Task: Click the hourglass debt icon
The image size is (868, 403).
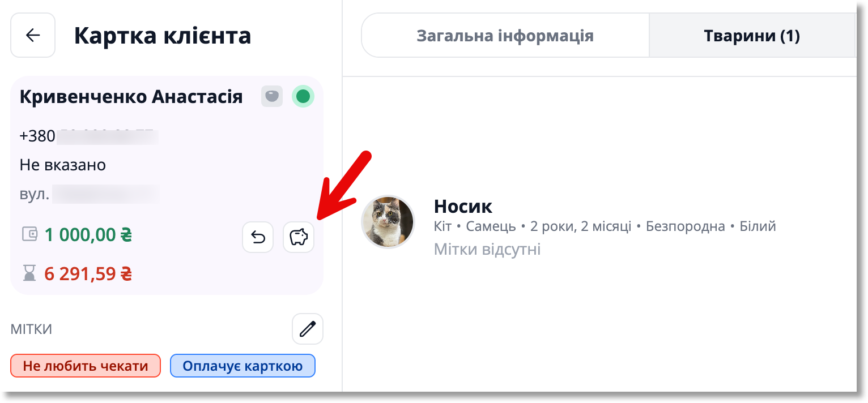Action: [x=29, y=274]
